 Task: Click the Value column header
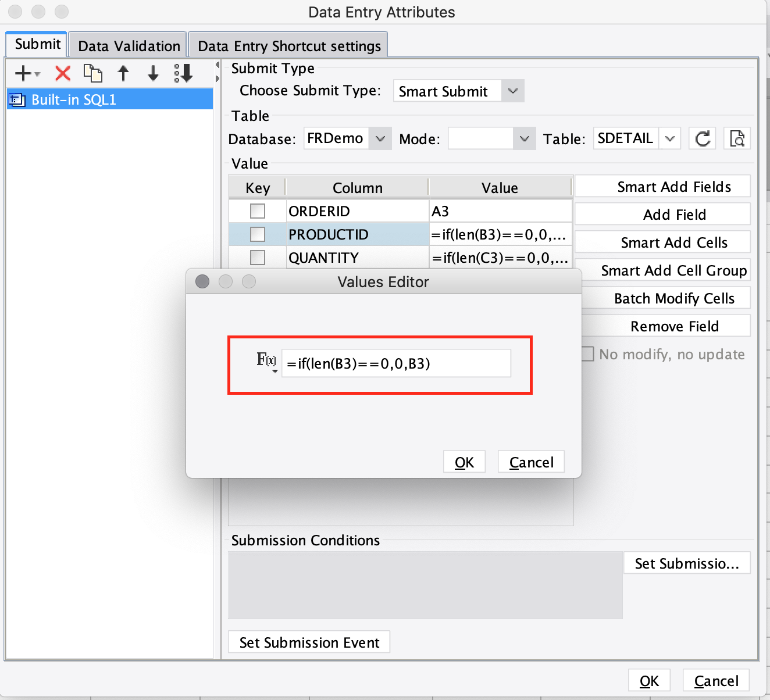500,187
